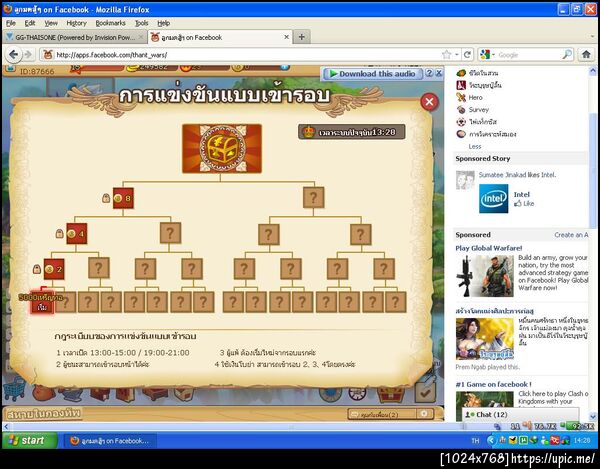This screenshot has width=600, height=469.
Task: Click the lock icon beside the 2 node
Action: click(x=37, y=269)
